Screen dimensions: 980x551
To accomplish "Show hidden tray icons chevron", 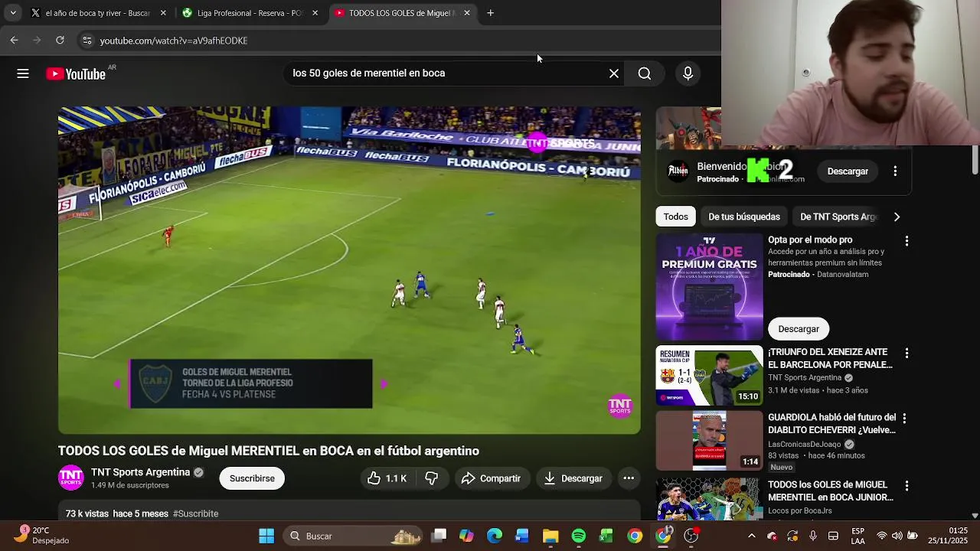I will (x=751, y=536).
